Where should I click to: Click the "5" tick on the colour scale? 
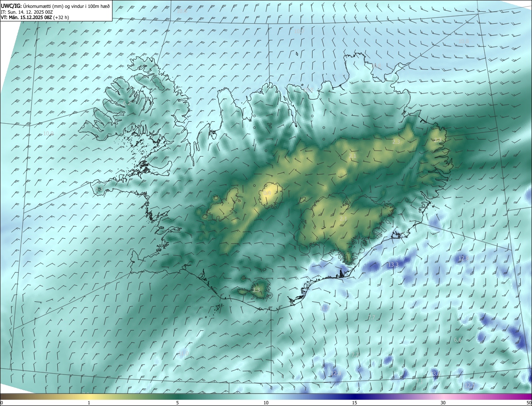(177, 403)
